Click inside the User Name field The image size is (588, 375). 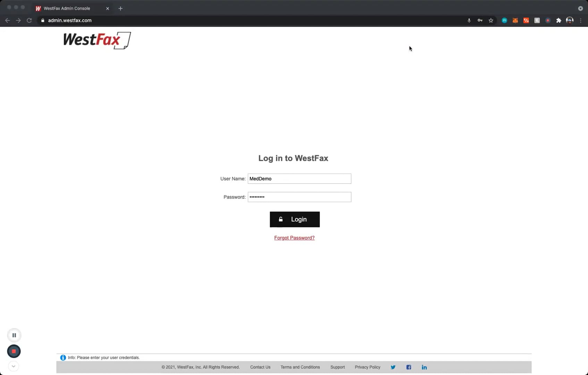point(299,178)
